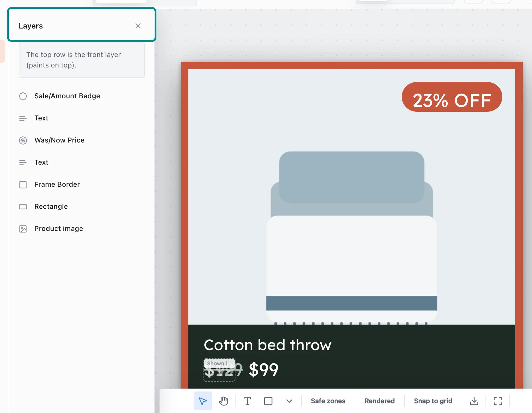Choose the Rectangle shape tool
The height and width of the screenshot is (413, 532).
click(x=268, y=401)
